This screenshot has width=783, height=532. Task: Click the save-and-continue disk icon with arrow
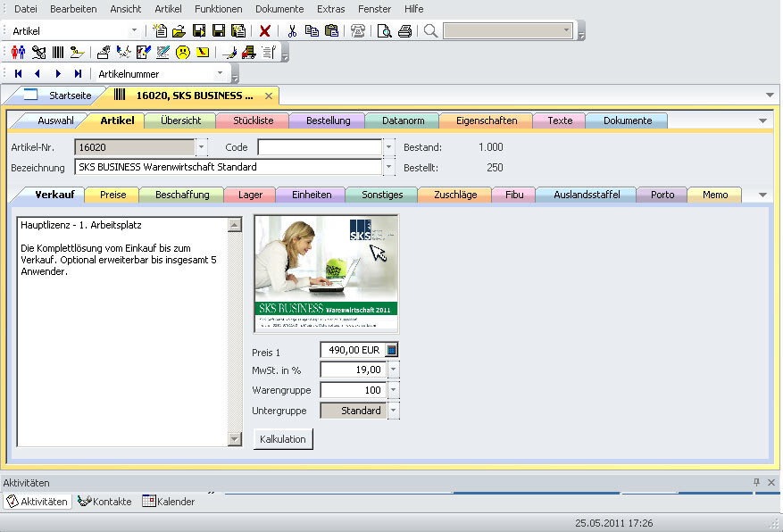pos(199,31)
